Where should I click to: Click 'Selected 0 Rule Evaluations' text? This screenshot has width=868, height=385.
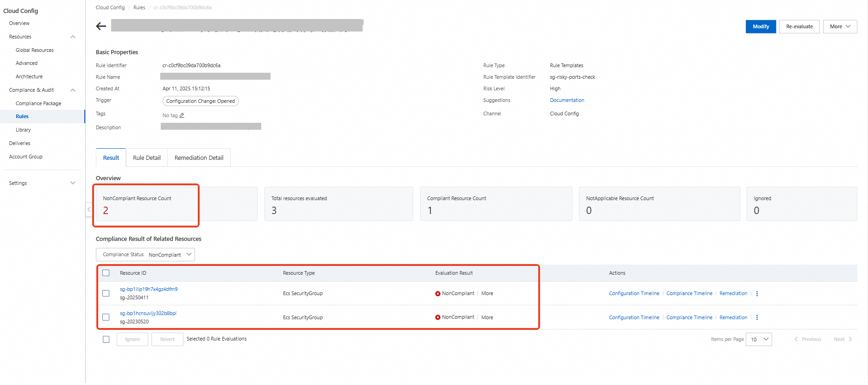(x=217, y=339)
